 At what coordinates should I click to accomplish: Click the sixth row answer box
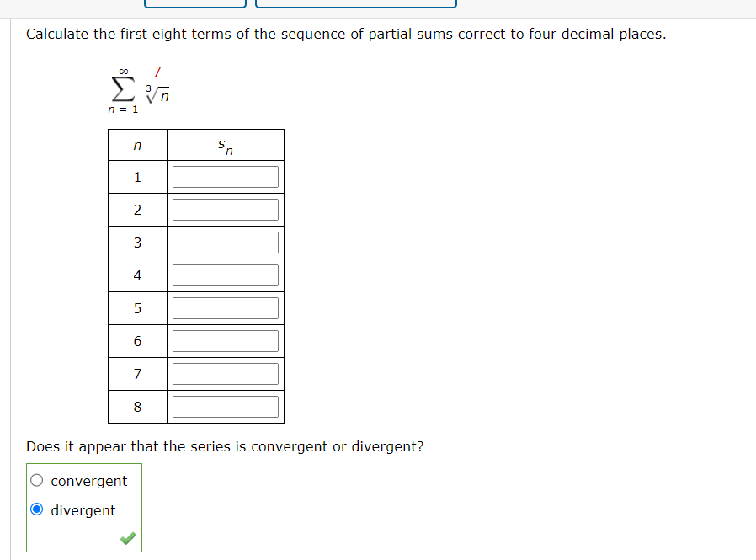(225, 340)
